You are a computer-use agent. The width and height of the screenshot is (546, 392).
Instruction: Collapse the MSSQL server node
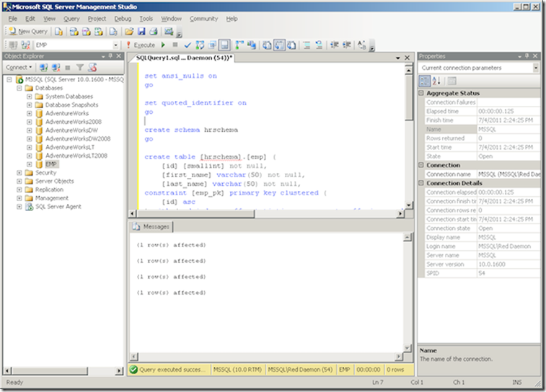click(9, 80)
